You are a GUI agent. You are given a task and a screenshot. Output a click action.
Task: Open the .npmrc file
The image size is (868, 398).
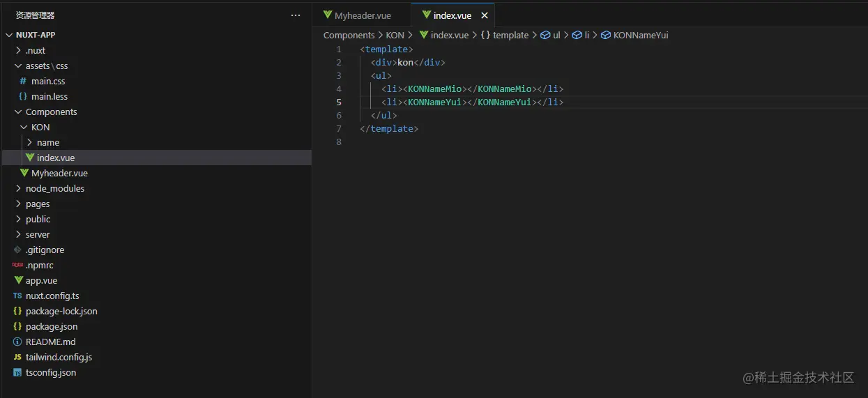click(40, 265)
